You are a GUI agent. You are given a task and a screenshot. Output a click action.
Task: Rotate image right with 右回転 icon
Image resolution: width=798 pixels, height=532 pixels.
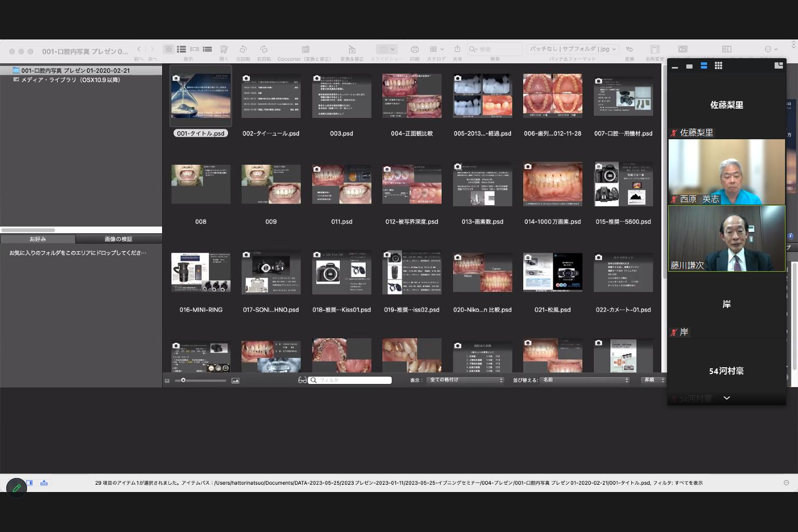point(264,49)
